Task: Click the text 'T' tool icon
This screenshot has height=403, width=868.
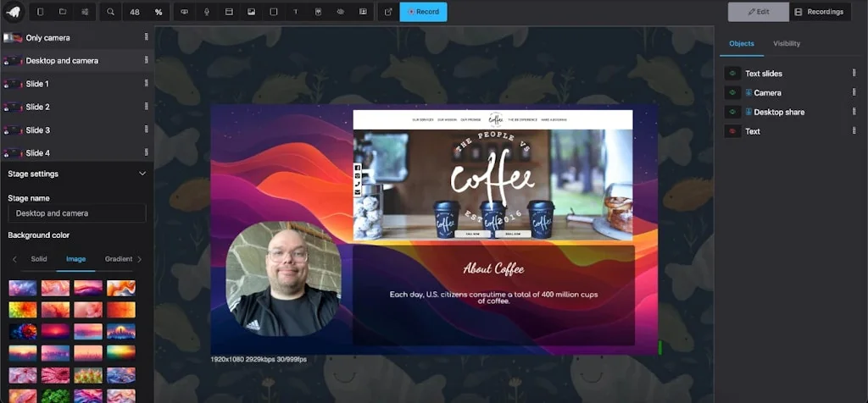Action: coord(295,12)
